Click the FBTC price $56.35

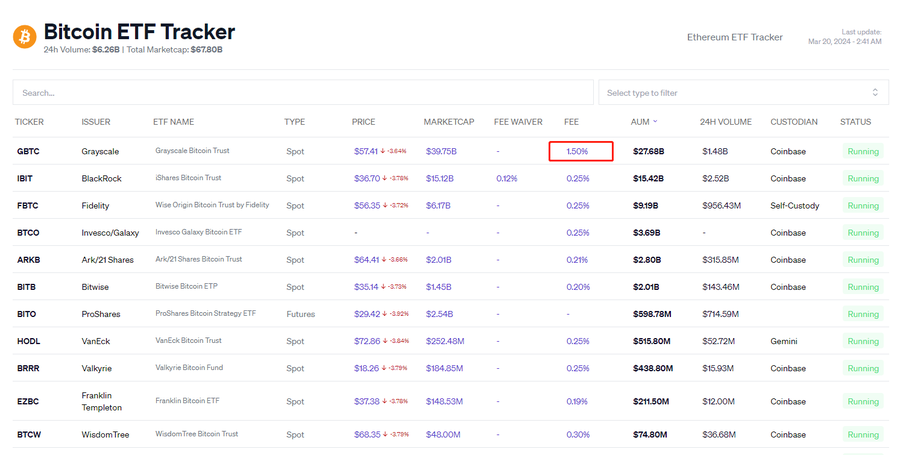pos(367,205)
